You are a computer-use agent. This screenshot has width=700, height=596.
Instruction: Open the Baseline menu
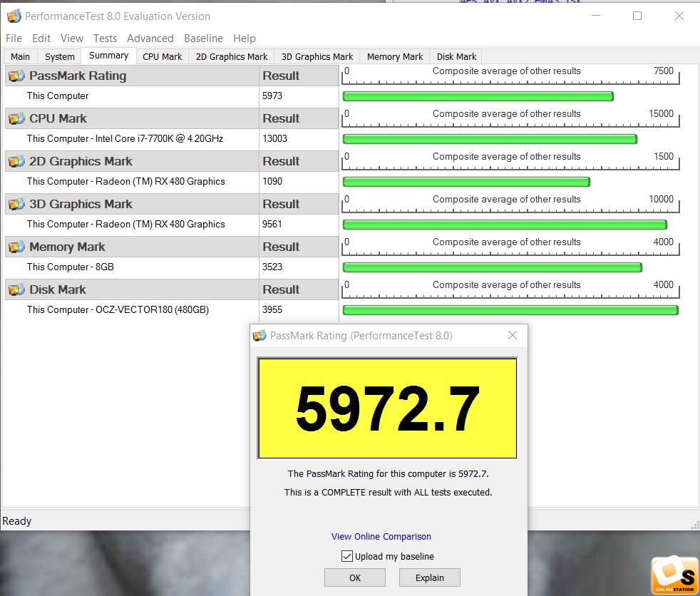pyautogui.click(x=203, y=38)
